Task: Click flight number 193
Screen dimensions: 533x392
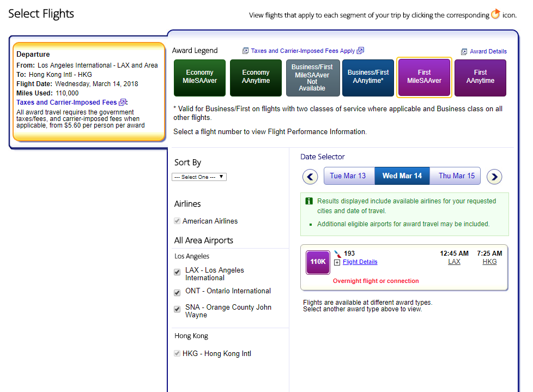Action: (349, 254)
